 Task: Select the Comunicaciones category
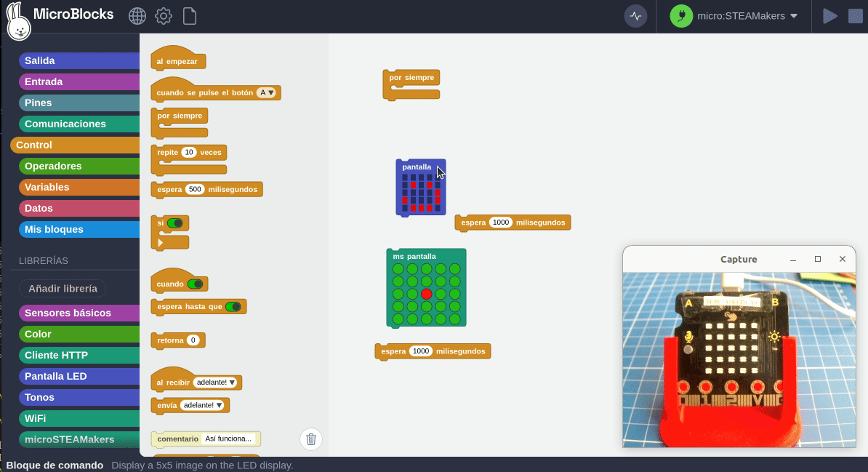(79, 124)
